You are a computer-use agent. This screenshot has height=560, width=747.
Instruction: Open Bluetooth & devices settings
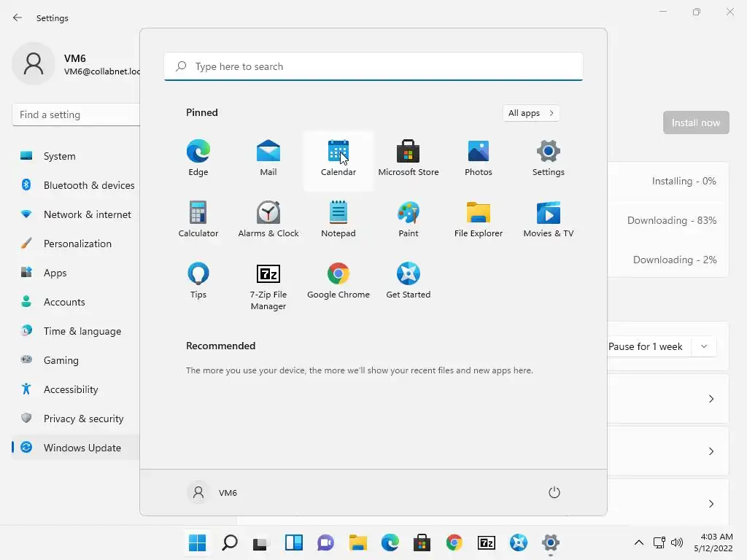(76, 185)
